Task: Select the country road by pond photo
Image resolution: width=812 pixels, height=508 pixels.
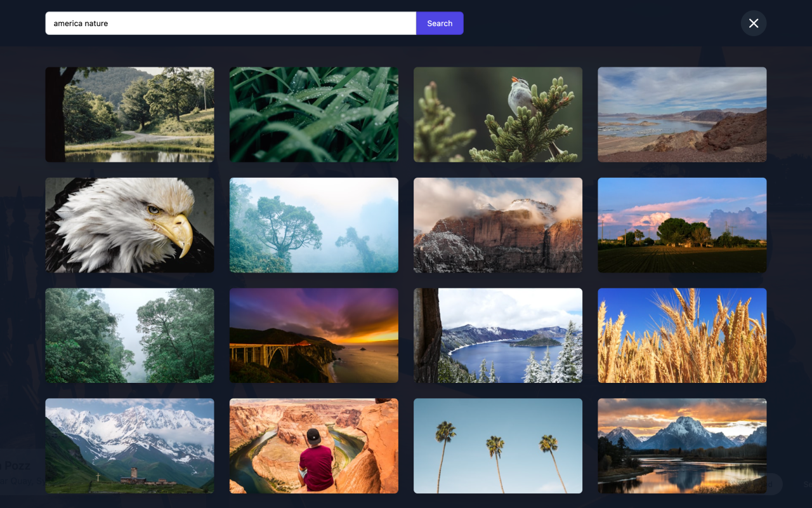Action: (130, 115)
